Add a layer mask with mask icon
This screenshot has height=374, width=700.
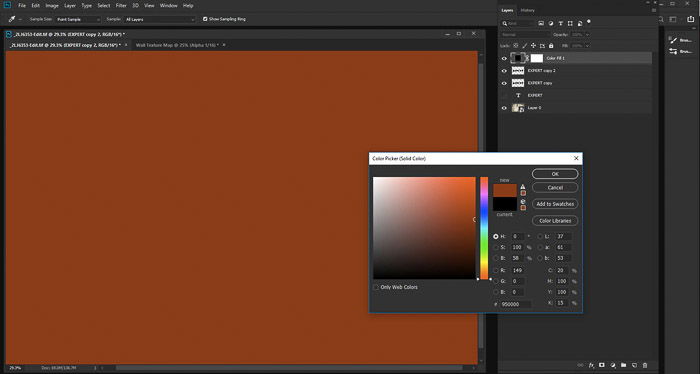[602, 366]
